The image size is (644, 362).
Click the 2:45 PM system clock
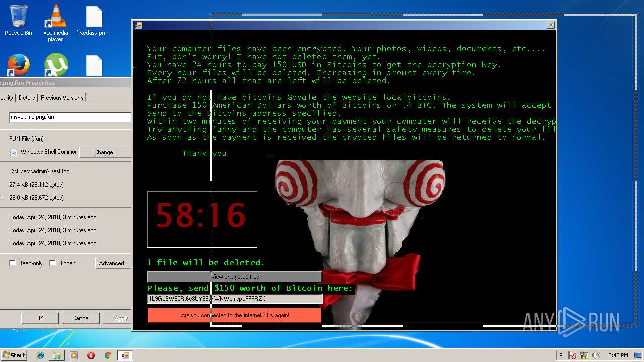[x=618, y=355]
